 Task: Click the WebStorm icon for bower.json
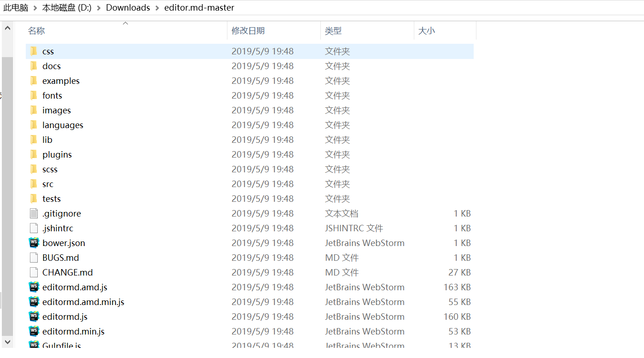click(x=34, y=243)
